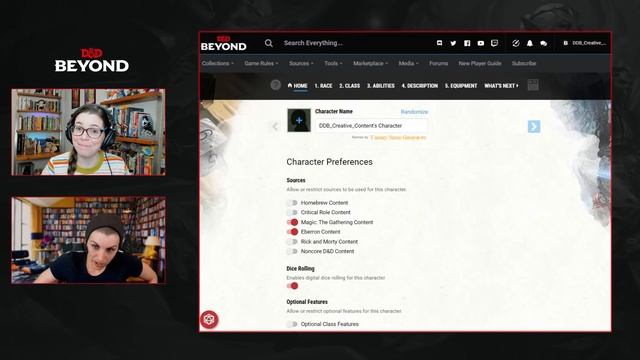Viewport: 640px width, 360px height.
Task: Click the help question mark icon
Action: tap(276, 85)
